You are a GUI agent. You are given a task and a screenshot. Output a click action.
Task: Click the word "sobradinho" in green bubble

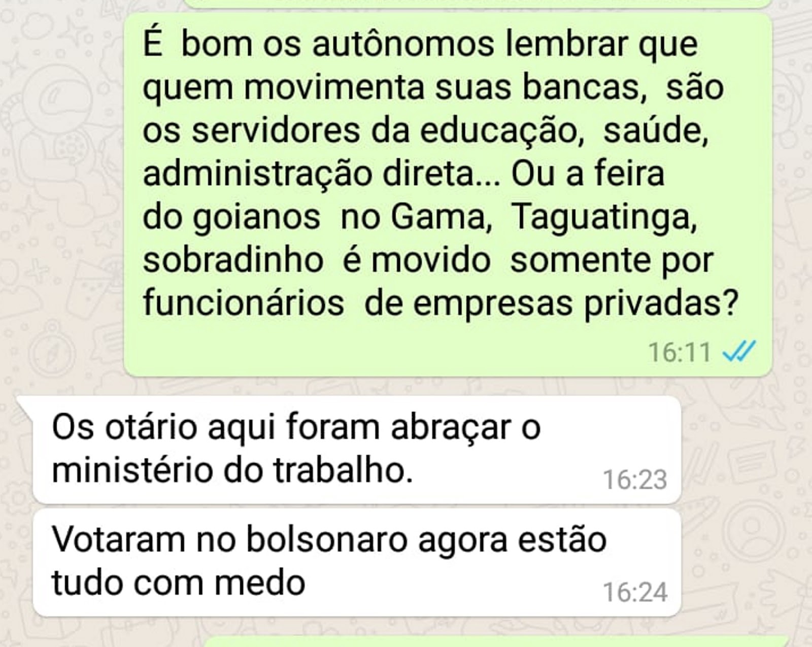coord(233,260)
